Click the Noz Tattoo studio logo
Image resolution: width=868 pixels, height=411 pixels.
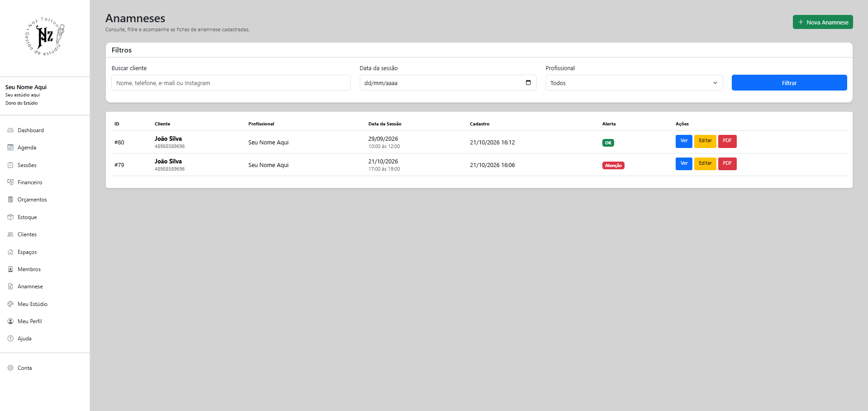point(45,36)
